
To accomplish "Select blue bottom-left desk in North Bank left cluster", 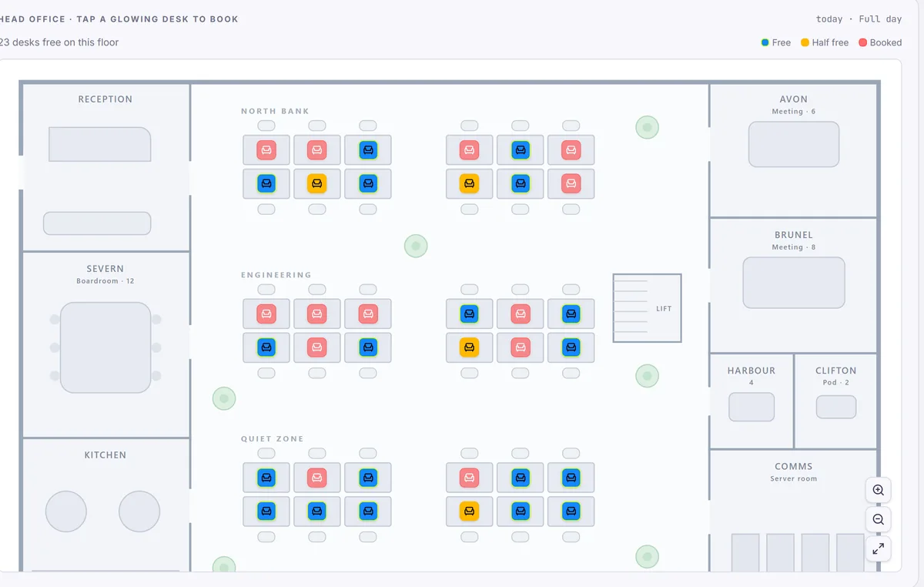I will [266, 184].
